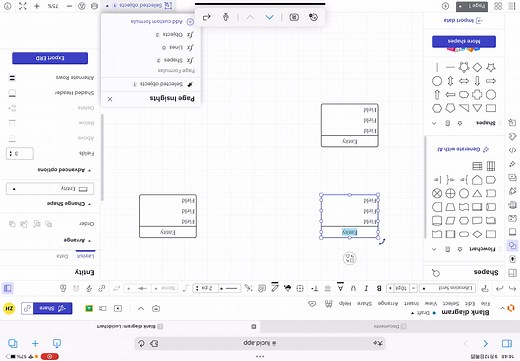
Task: Open a new Safari tab with plus
Action: [x=35, y=343]
